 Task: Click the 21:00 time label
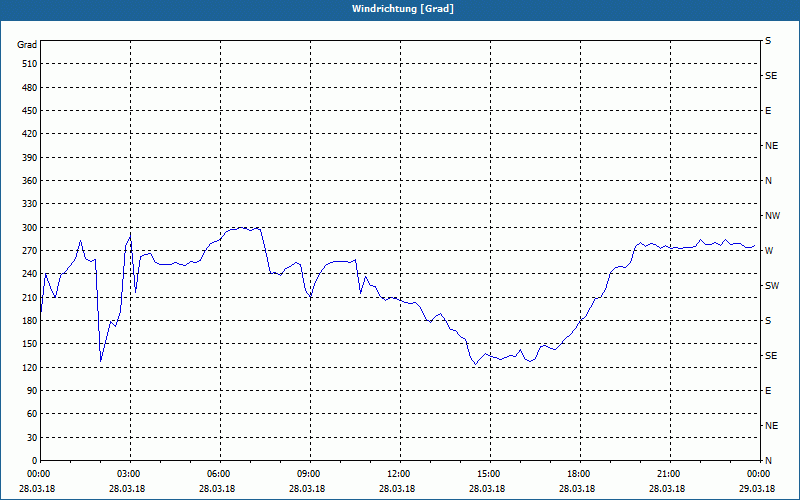[x=668, y=474]
